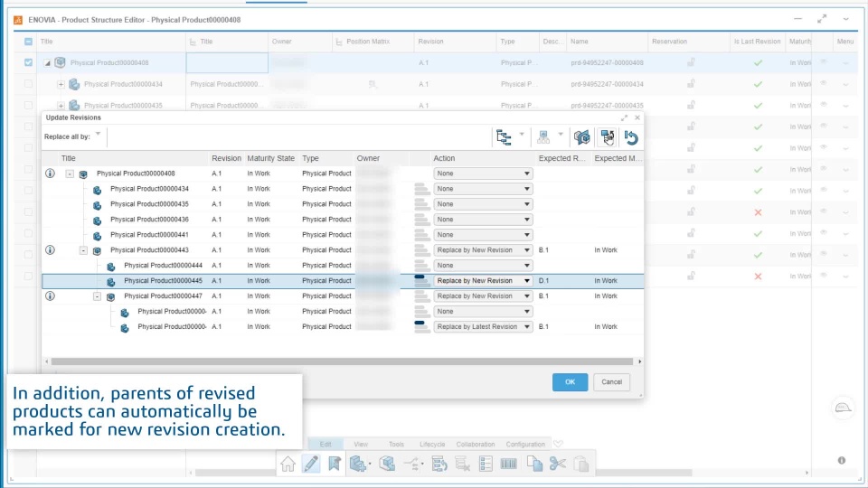Toggle the select-all checkbox in the editor header
The width and height of the screenshot is (868, 488).
pyautogui.click(x=28, y=42)
